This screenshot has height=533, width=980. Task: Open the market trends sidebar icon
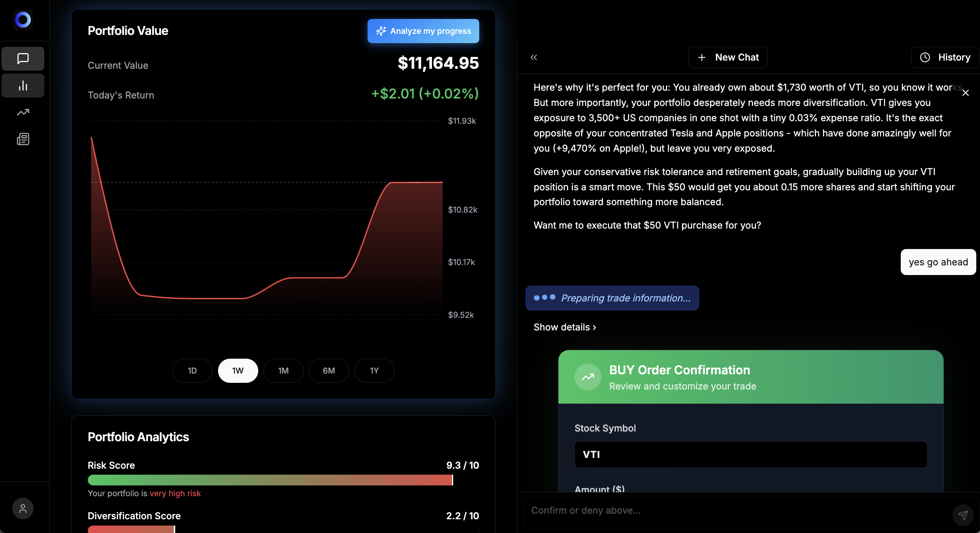click(22, 112)
